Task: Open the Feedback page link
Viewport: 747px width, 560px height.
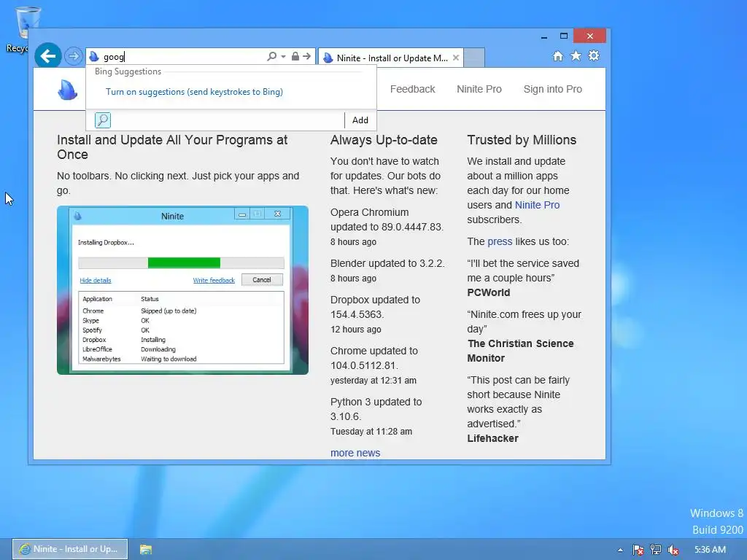Action: 413,89
